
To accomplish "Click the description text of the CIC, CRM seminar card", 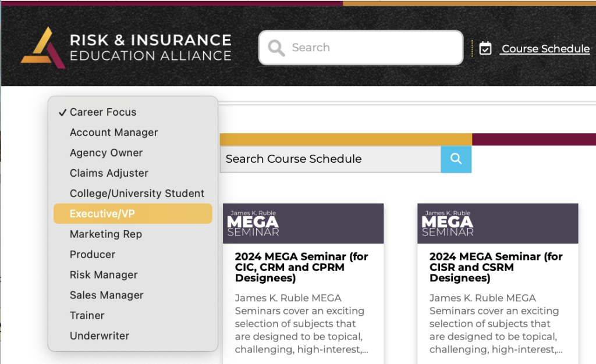I will coord(301,324).
